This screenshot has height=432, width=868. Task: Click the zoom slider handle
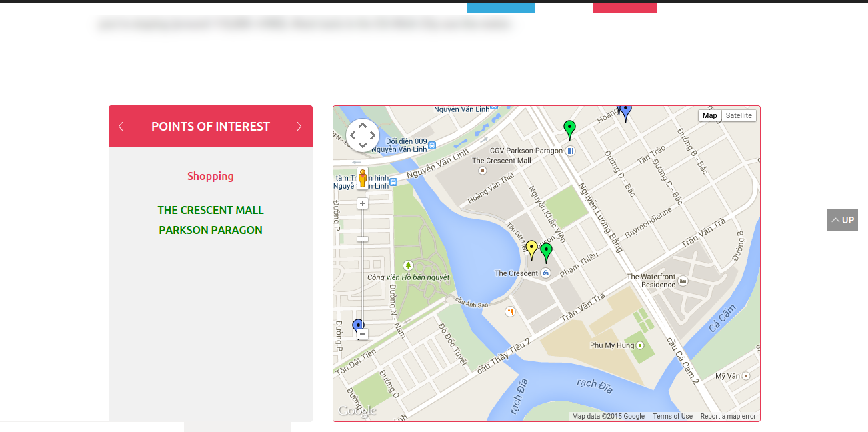coord(363,239)
